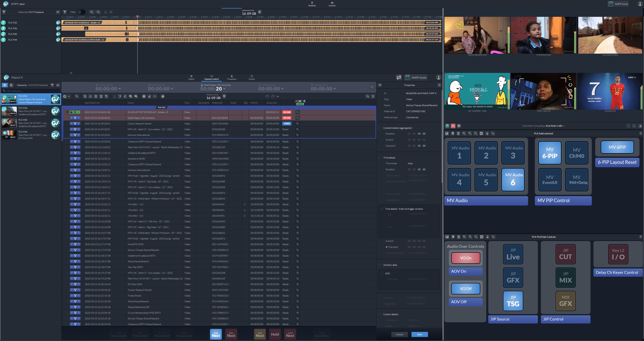Collapse Time details - External trigger window

[381, 209]
